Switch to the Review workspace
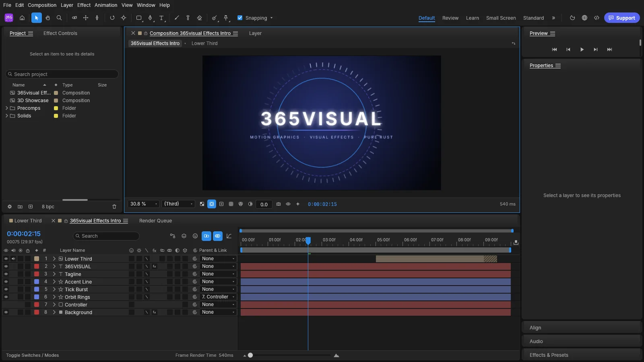Screen dimensions: 644x362 pyautogui.click(x=450, y=18)
